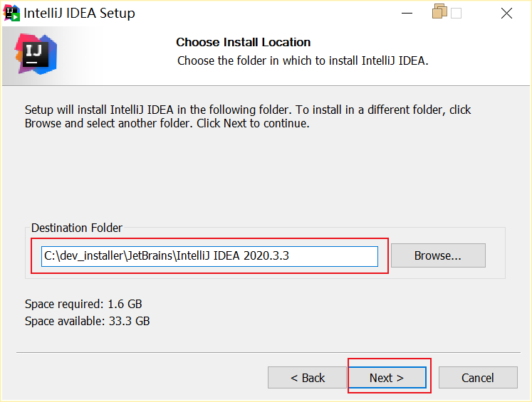
Task: Click the setup instruction paragraph text
Action: click(x=248, y=117)
